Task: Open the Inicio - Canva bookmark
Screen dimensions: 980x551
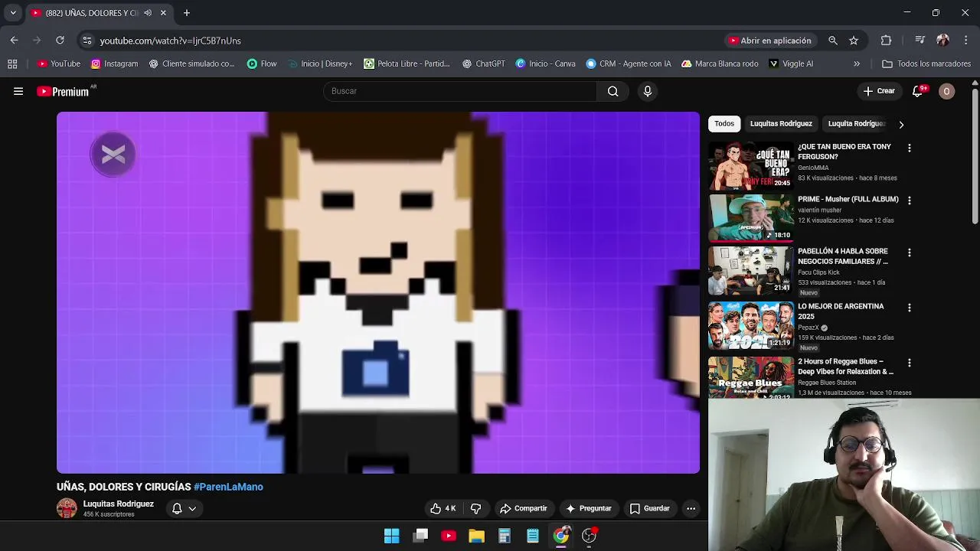Action: pyautogui.click(x=545, y=64)
